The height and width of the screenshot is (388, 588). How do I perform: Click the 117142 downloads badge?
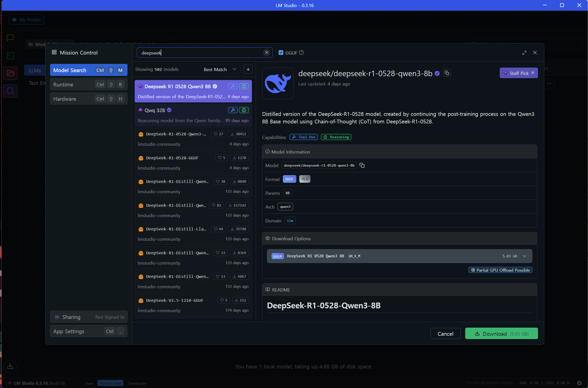[x=237, y=205]
